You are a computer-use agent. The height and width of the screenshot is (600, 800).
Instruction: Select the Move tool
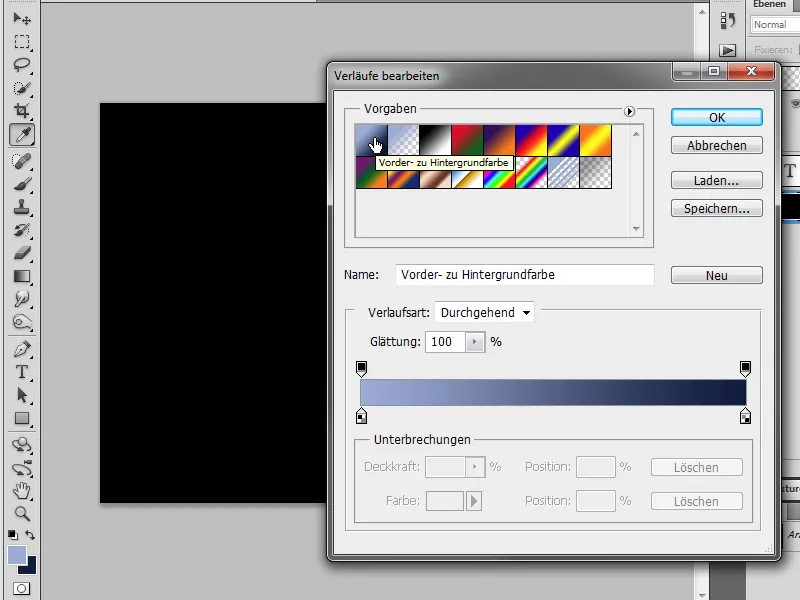tap(21, 18)
